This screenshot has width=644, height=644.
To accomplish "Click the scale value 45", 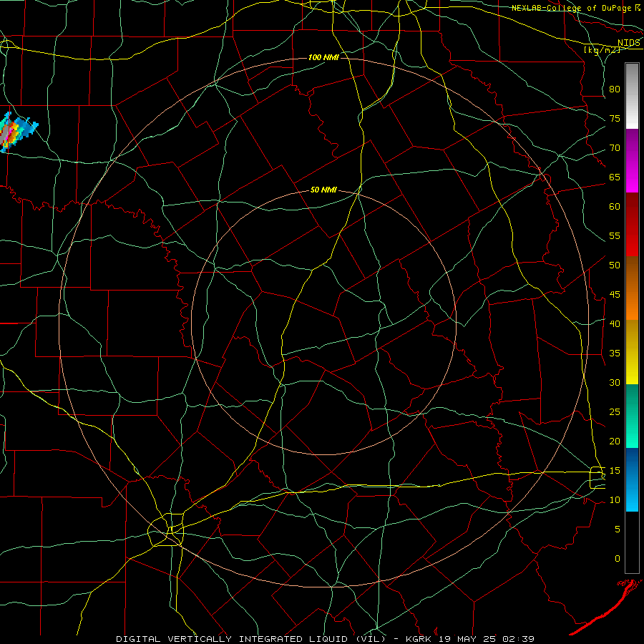I will click(x=615, y=295).
